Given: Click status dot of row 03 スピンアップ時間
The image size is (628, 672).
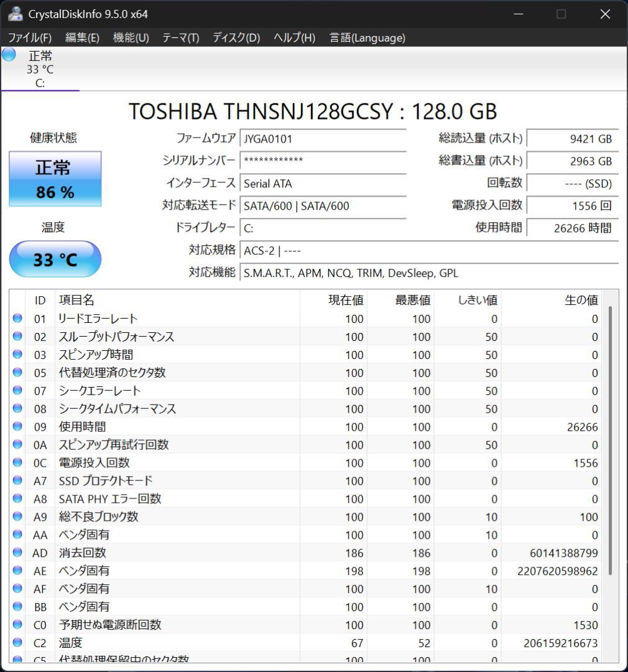Looking at the screenshot, I should 17,354.
